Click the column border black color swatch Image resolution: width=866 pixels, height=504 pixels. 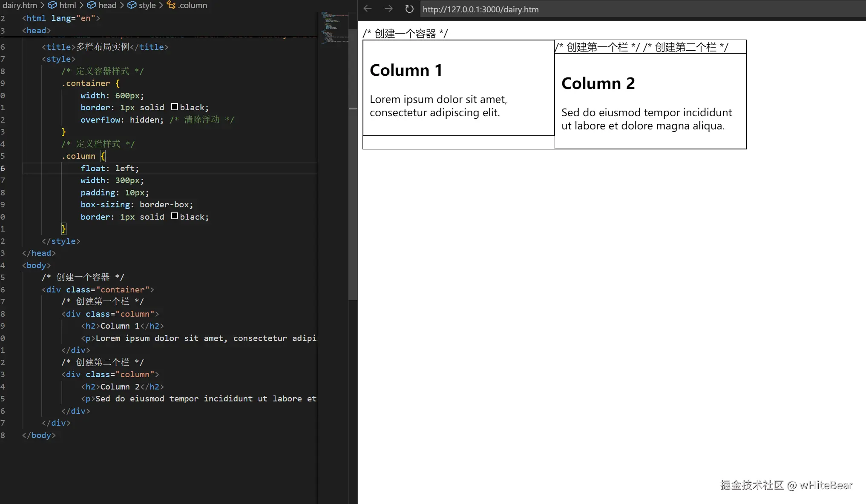coord(175,216)
